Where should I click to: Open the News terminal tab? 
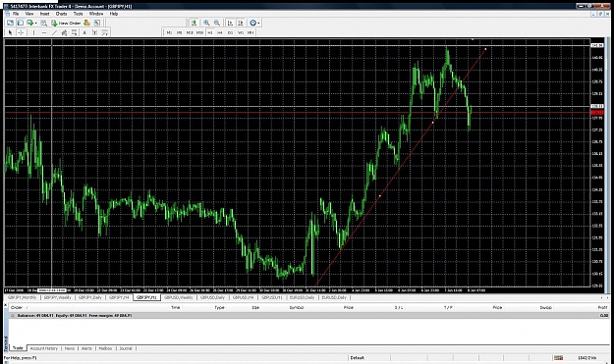[70, 348]
